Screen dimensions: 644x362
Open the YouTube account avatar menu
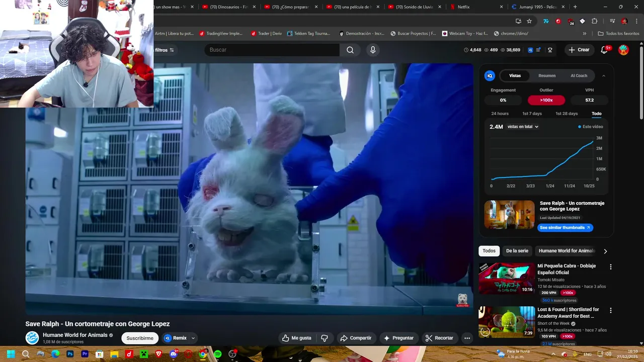(x=623, y=50)
